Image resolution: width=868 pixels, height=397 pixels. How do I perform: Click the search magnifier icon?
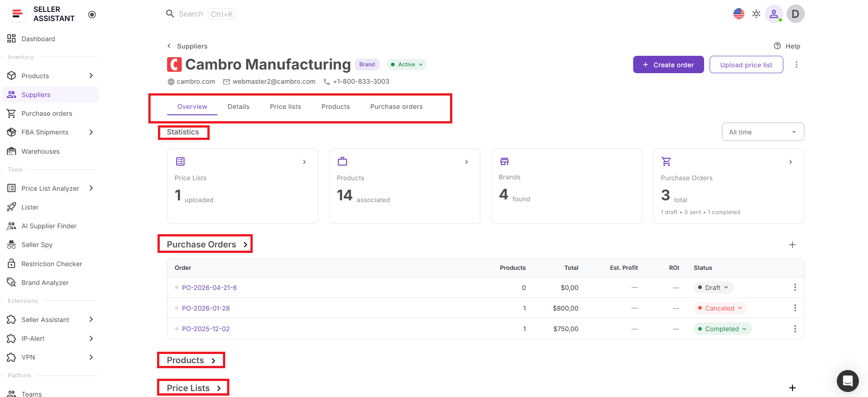click(x=170, y=14)
